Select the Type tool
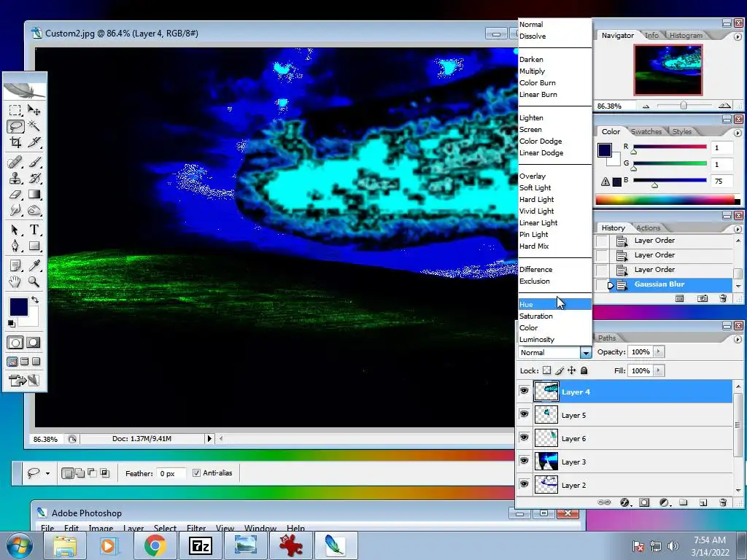The height and width of the screenshot is (560, 747). click(34, 230)
